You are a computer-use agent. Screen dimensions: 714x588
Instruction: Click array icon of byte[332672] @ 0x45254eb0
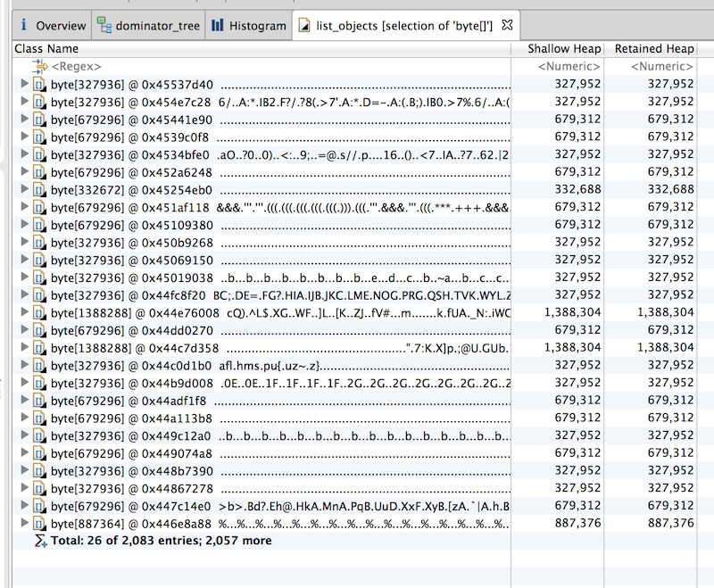pos(39,190)
